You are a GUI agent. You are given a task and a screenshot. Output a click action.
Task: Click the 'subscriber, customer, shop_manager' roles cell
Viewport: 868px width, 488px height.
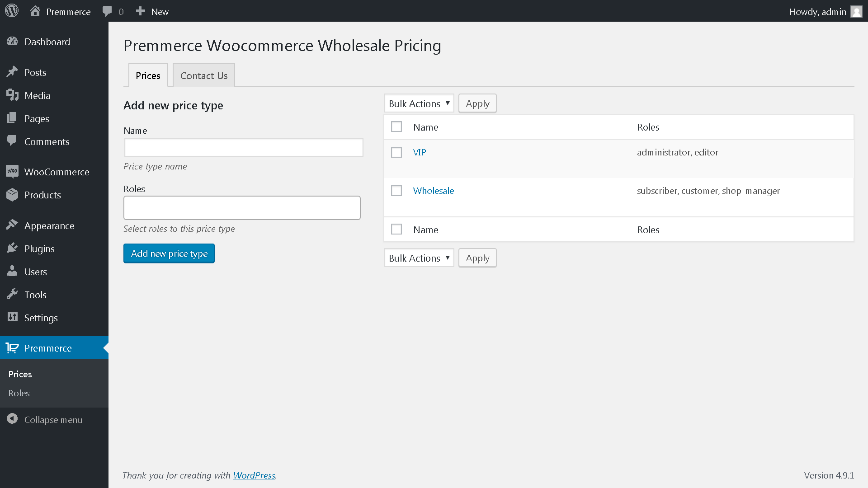(708, 191)
